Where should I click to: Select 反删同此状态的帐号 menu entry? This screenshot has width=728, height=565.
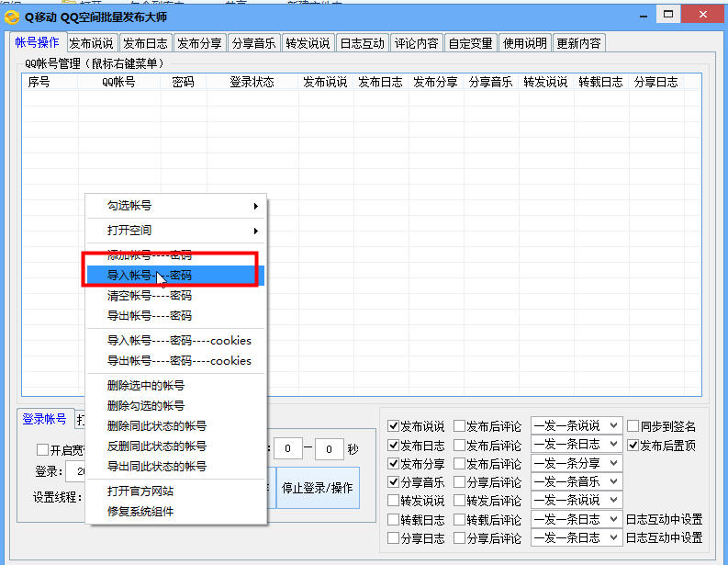coord(176,446)
